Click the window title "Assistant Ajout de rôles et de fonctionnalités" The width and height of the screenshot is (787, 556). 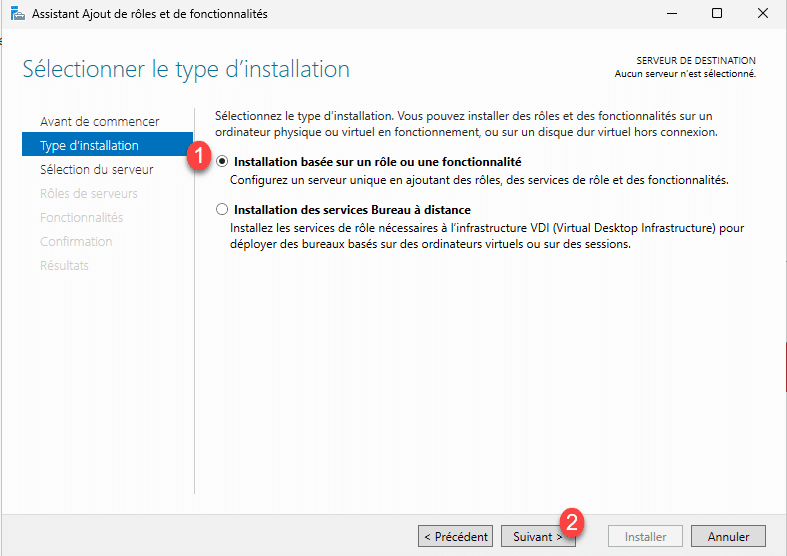pyautogui.click(x=150, y=14)
